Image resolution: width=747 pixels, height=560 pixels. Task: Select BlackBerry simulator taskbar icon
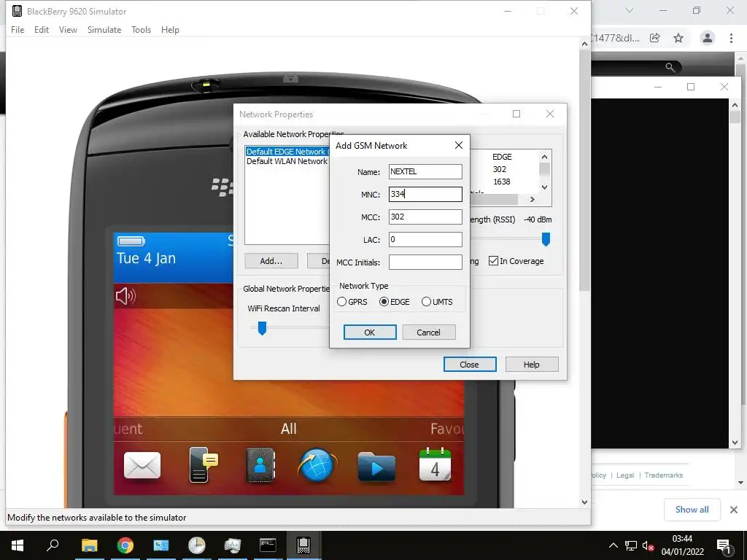point(303,545)
